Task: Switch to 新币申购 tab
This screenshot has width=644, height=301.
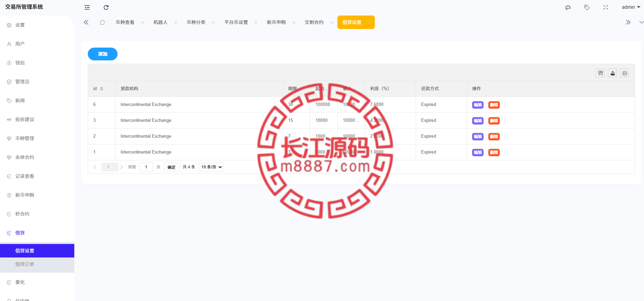Action: (x=276, y=22)
